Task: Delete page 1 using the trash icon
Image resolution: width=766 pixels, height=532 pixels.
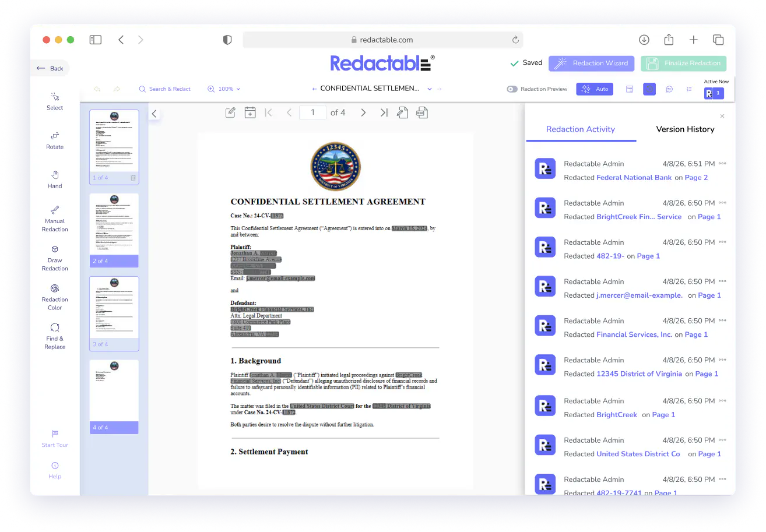Action: (133, 178)
